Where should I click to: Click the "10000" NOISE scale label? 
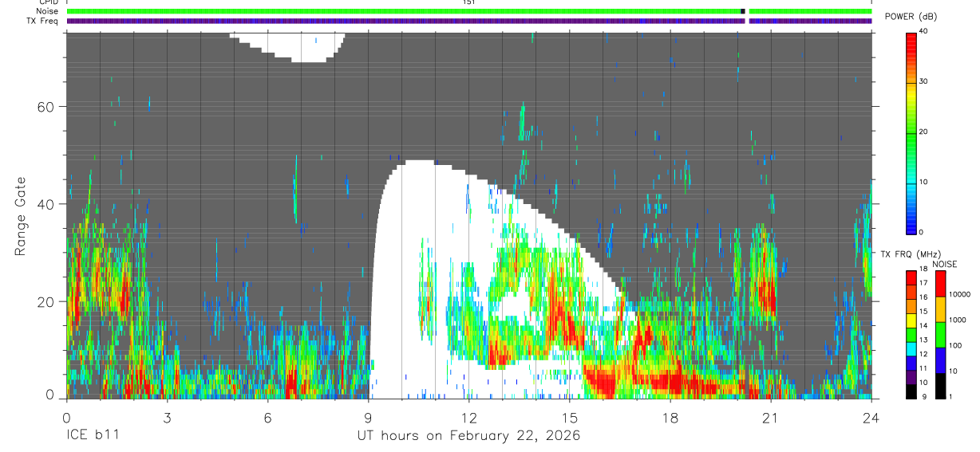(960, 295)
